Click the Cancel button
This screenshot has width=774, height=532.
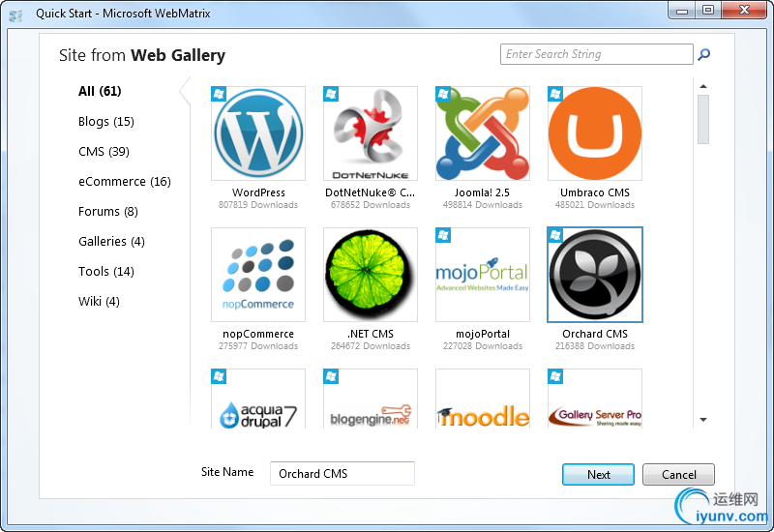678,474
